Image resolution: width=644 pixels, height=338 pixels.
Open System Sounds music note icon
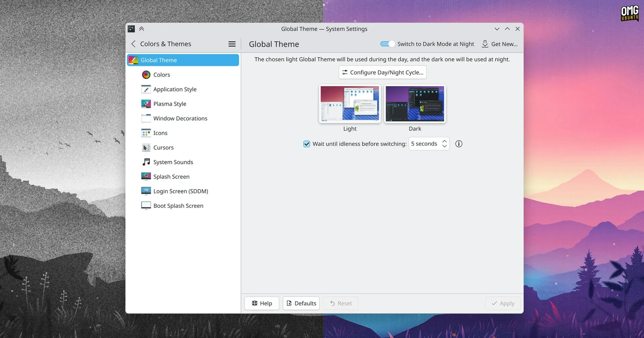click(146, 162)
